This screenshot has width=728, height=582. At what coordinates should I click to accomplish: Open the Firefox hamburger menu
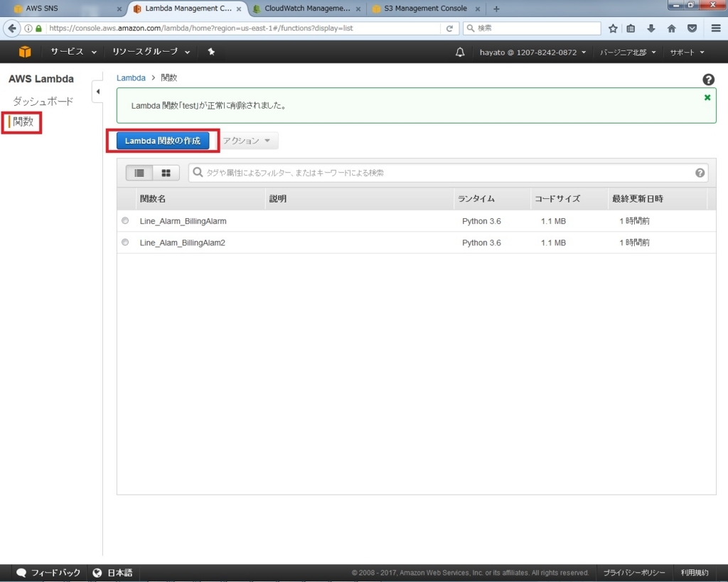click(716, 28)
